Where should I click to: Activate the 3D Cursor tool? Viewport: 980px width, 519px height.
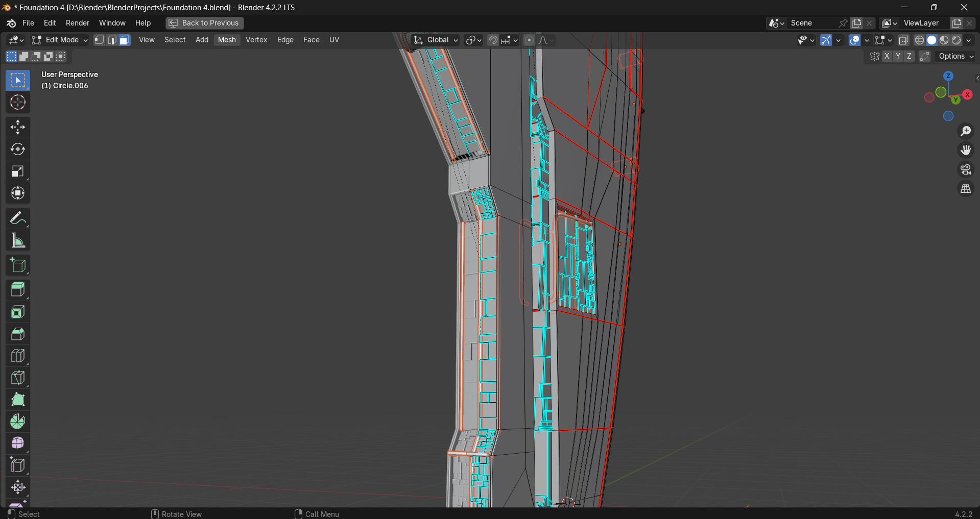(18, 103)
